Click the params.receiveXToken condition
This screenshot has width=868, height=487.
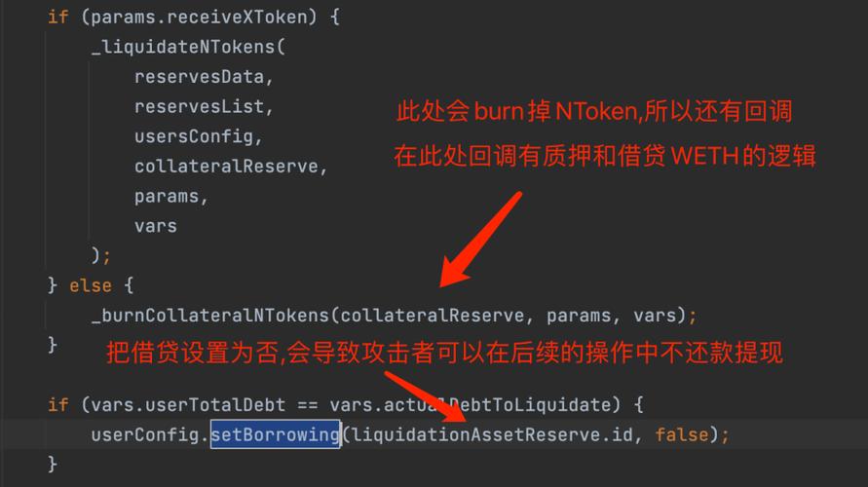(199, 17)
